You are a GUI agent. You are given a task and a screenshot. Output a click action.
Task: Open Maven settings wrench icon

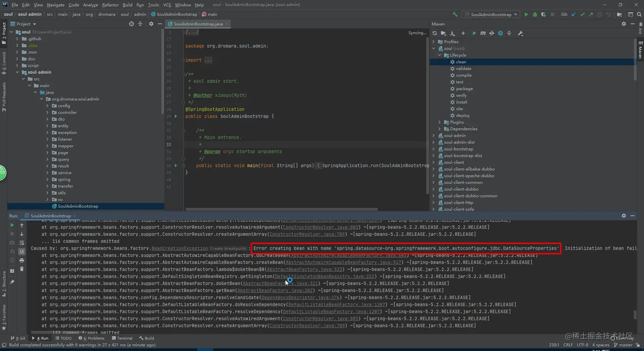[x=520, y=33]
